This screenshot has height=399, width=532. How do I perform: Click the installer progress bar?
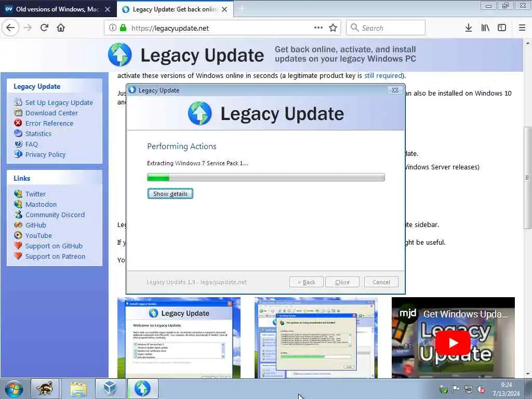tap(266, 177)
